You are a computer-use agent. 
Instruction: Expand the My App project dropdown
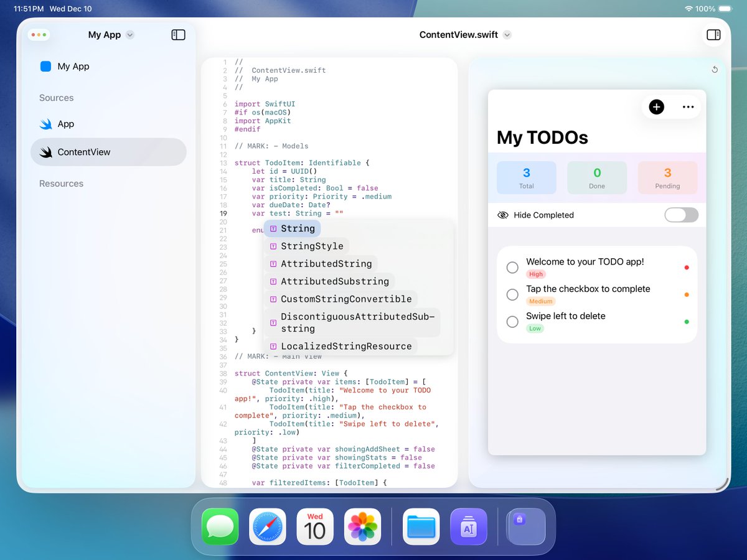130,35
